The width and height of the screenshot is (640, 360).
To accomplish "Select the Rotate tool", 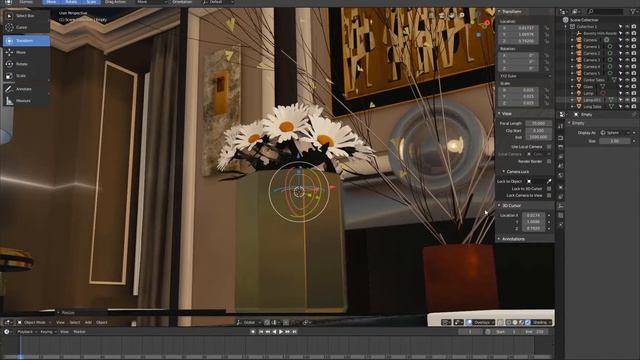I will [26, 64].
